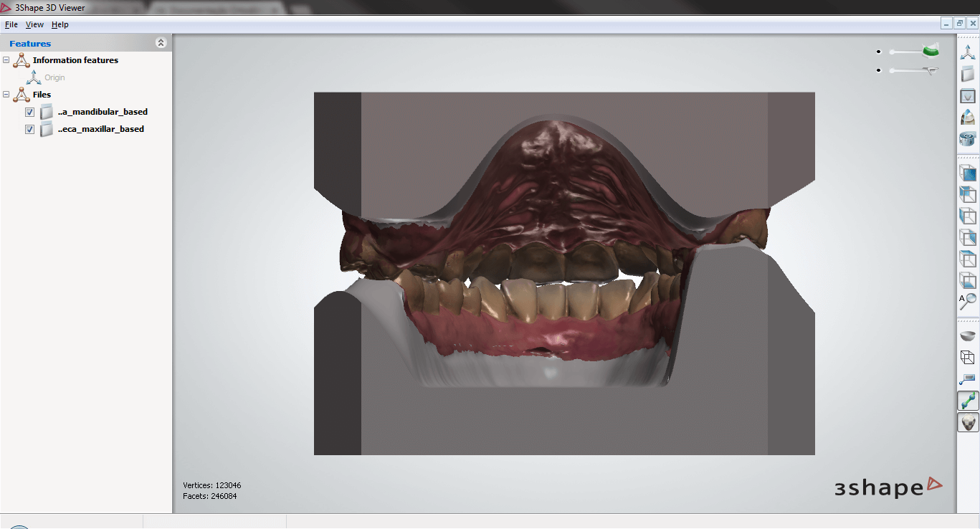Click the first blue view cube icon
The width and height of the screenshot is (980, 529).
[968, 173]
